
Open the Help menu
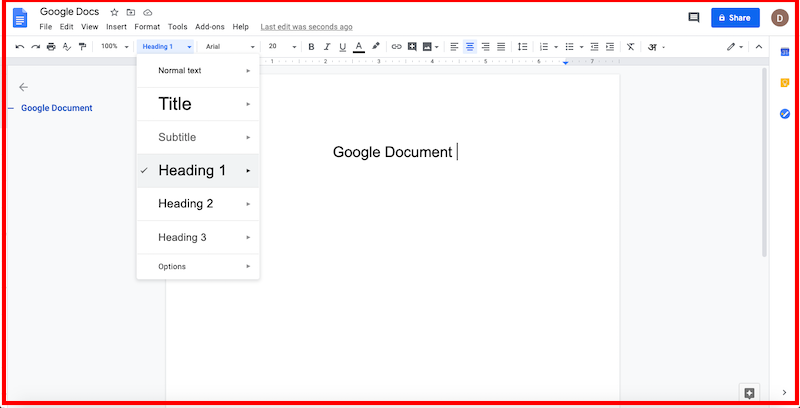[240, 27]
